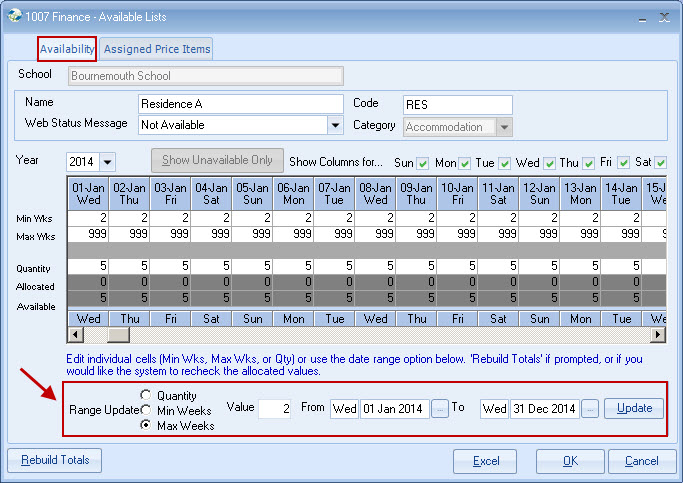Screen dimensions: 683x483
Task: Click the Excel export button
Action: [485, 461]
